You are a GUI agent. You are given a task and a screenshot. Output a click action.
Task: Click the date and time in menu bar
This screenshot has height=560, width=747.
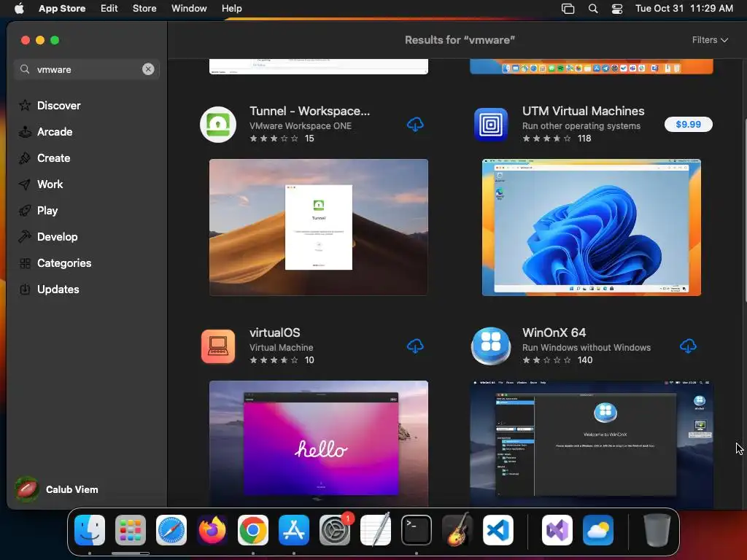click(x=684, y=8)
